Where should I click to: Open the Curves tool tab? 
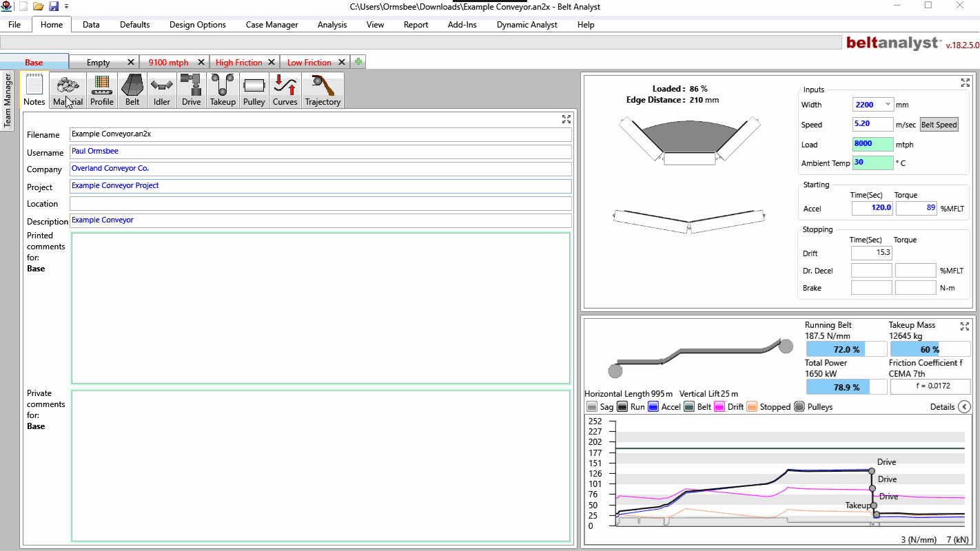pos(285,90)
